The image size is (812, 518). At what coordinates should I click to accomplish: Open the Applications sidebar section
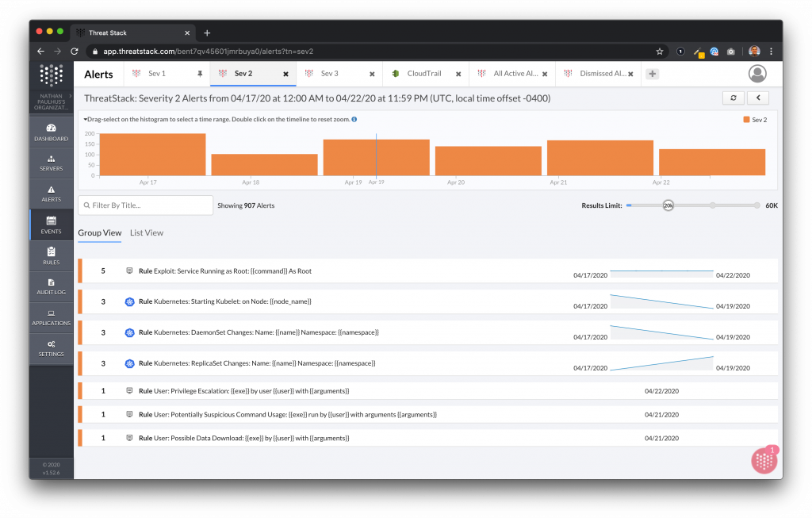(51, 317)
